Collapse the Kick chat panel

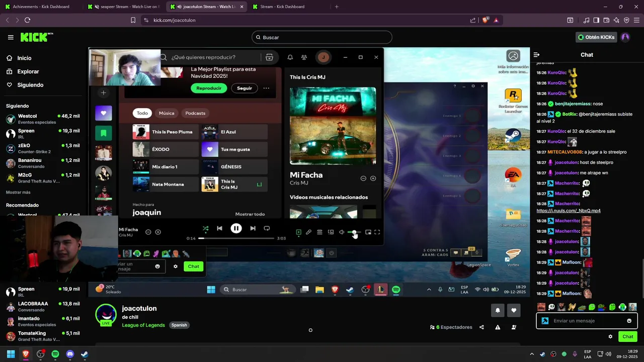[x=536, y=55]
